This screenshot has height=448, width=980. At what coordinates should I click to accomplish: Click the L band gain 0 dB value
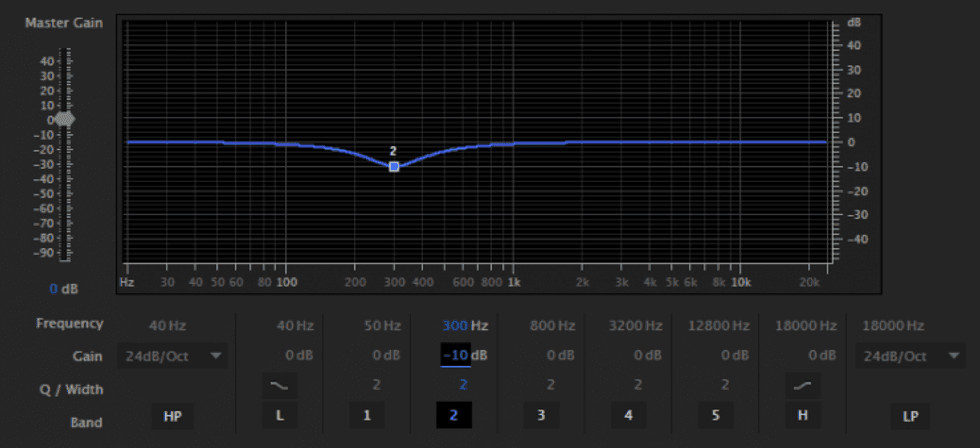[x=299, y=356]
